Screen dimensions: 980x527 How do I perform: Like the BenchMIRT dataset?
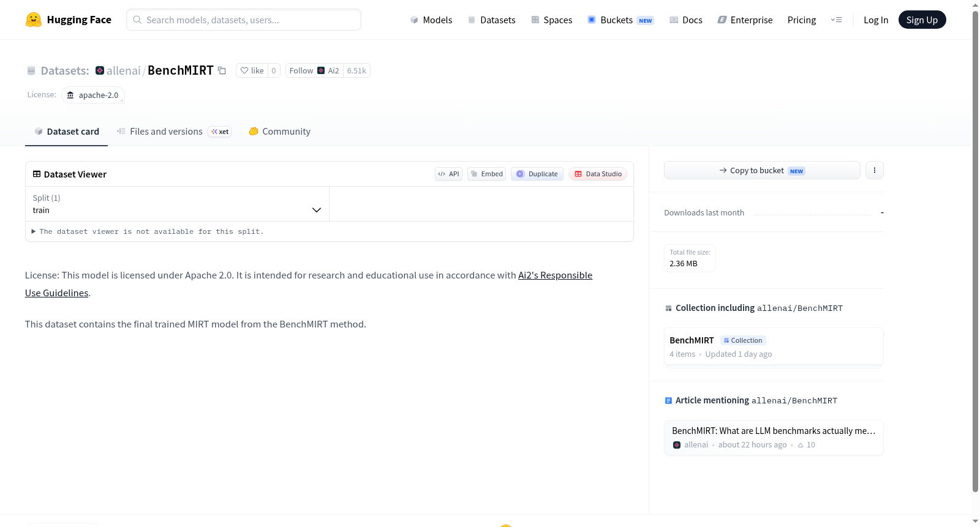252,70
